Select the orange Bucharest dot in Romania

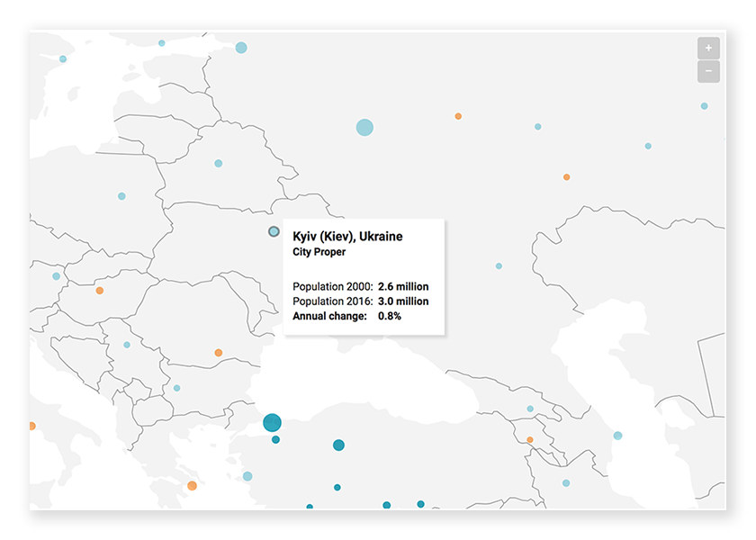(x=218, y=353)
